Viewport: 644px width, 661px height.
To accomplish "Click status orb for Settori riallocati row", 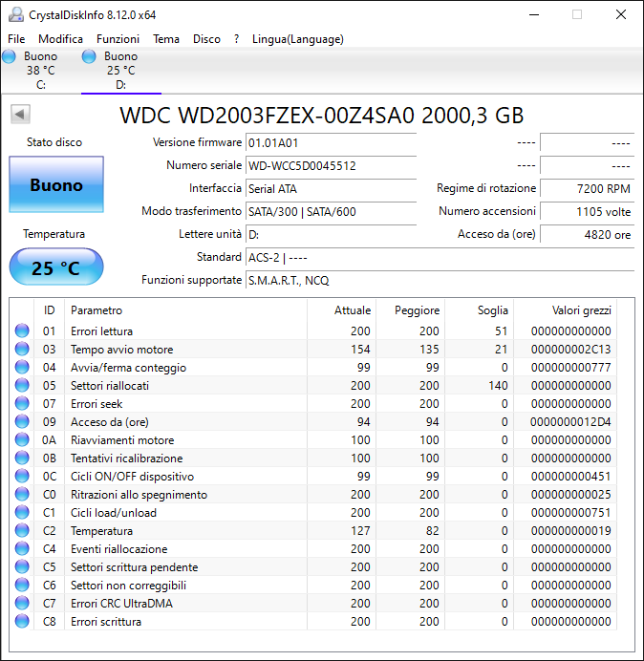I will (22, 385).
